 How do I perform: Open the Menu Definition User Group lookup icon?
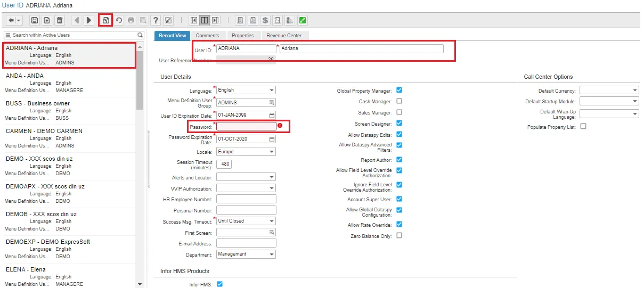[x=272, y=102]
